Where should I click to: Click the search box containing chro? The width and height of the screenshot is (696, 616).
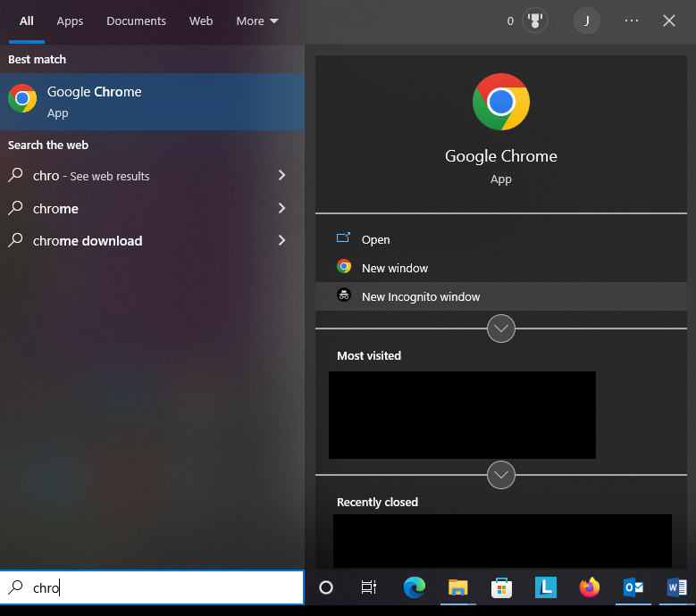[152, 587]
